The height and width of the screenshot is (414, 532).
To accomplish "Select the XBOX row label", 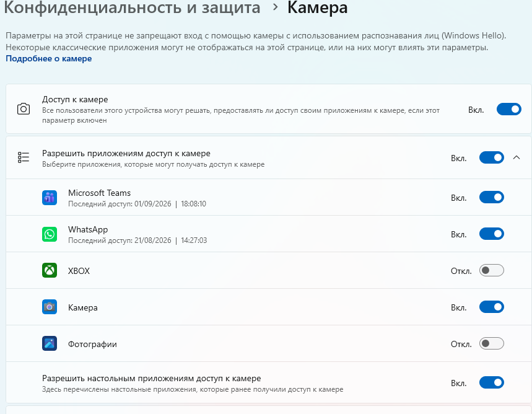I will coord(79,271).
